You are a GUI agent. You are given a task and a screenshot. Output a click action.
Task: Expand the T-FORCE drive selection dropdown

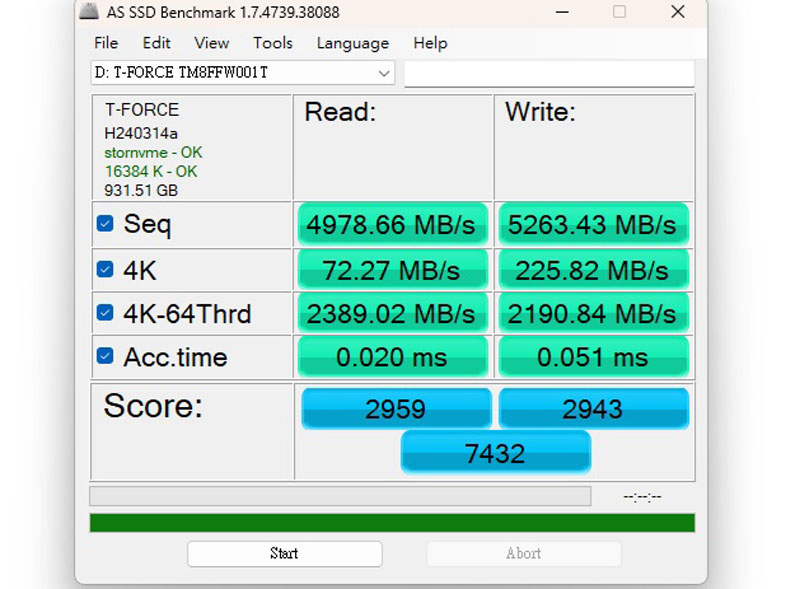tap(384, 73)
